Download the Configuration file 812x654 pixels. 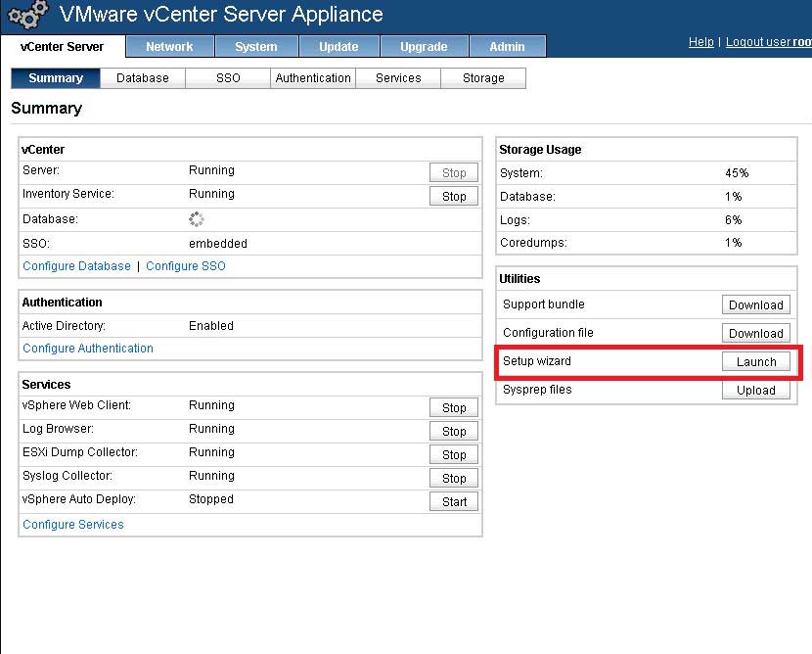(x=756, y=333)
